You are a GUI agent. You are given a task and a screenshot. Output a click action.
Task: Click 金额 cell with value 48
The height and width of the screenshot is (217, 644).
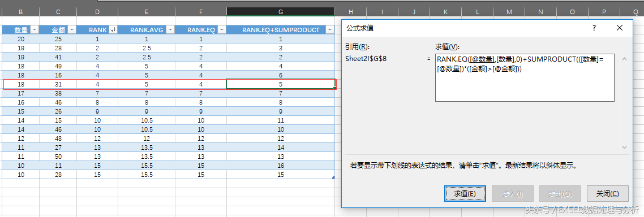pos(58,138)
